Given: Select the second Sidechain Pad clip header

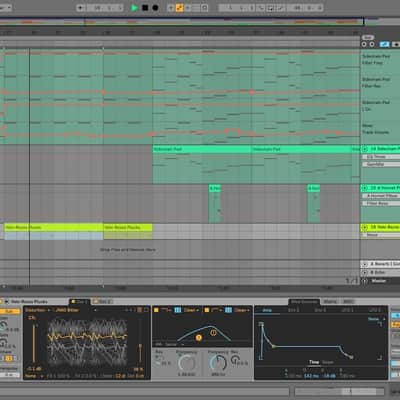Looking at the screenshot, I should [302, 149].
